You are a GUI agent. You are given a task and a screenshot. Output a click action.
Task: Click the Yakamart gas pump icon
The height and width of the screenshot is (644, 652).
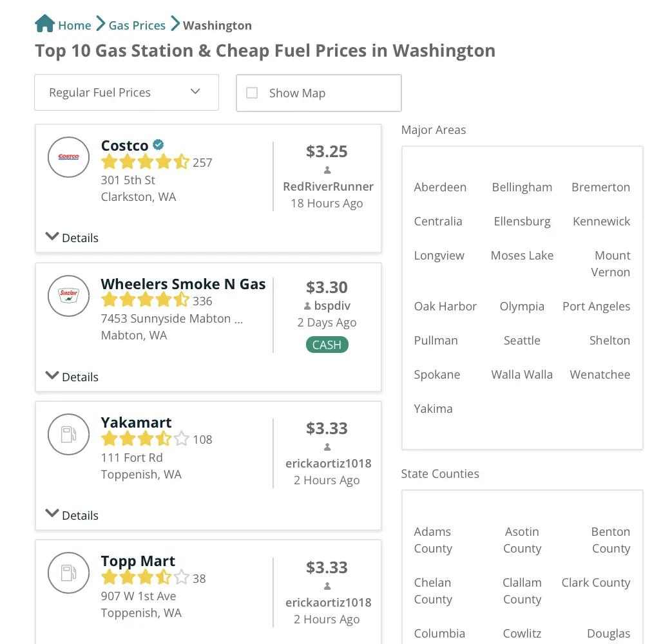(x=69, y=434)
